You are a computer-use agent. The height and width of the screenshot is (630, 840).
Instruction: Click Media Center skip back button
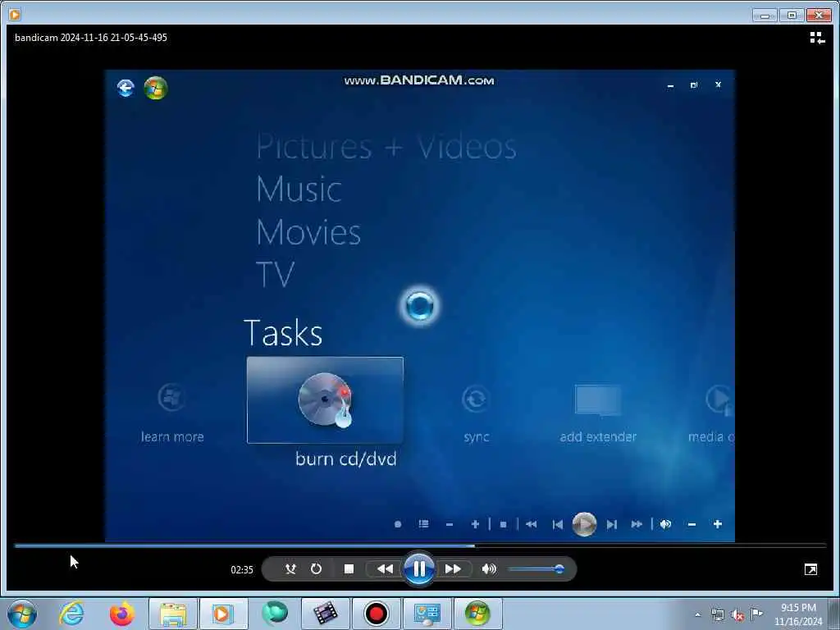(x=558, y=524)
